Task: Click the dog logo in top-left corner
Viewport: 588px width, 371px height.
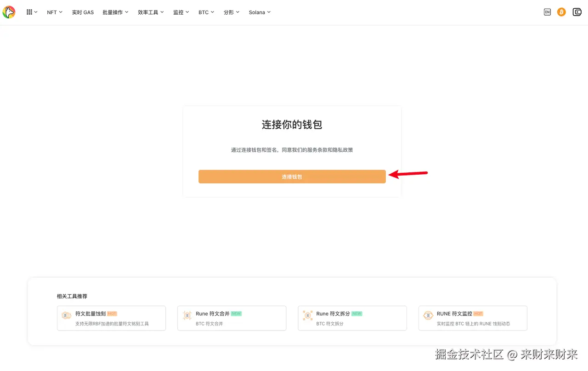Action: click(9, 12)
